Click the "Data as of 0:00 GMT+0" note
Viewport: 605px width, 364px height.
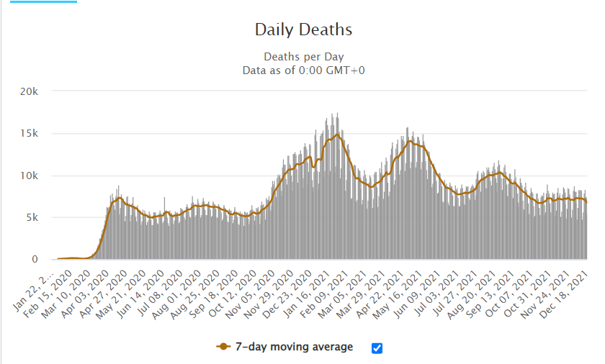[x=303, y=70]
